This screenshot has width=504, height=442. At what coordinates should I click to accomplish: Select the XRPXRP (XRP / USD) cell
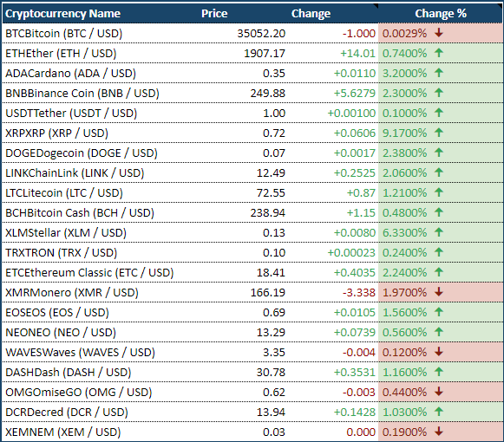coord(57,133)
